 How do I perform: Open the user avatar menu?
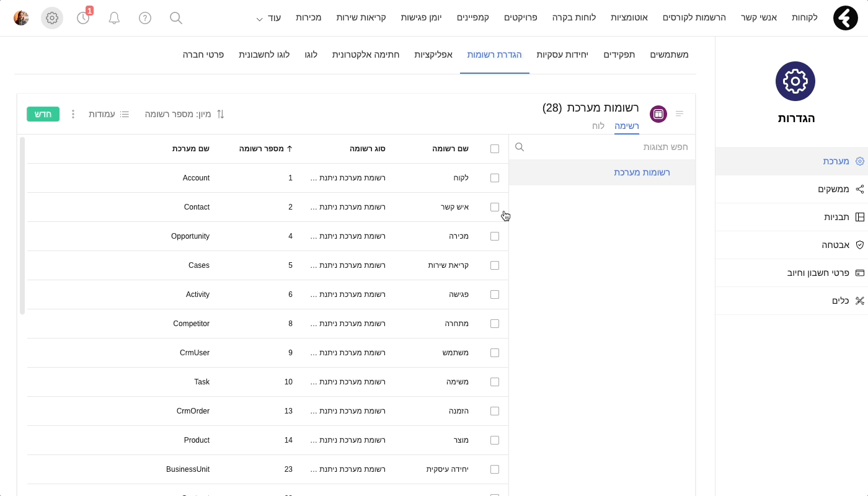(x=21, y=18)
